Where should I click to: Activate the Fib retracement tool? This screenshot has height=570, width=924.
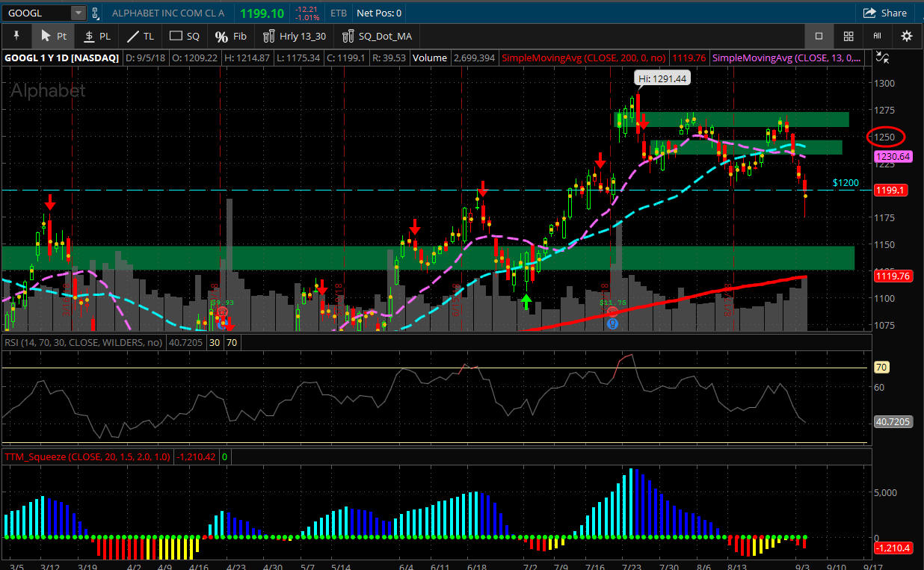[x=230, y=36]
